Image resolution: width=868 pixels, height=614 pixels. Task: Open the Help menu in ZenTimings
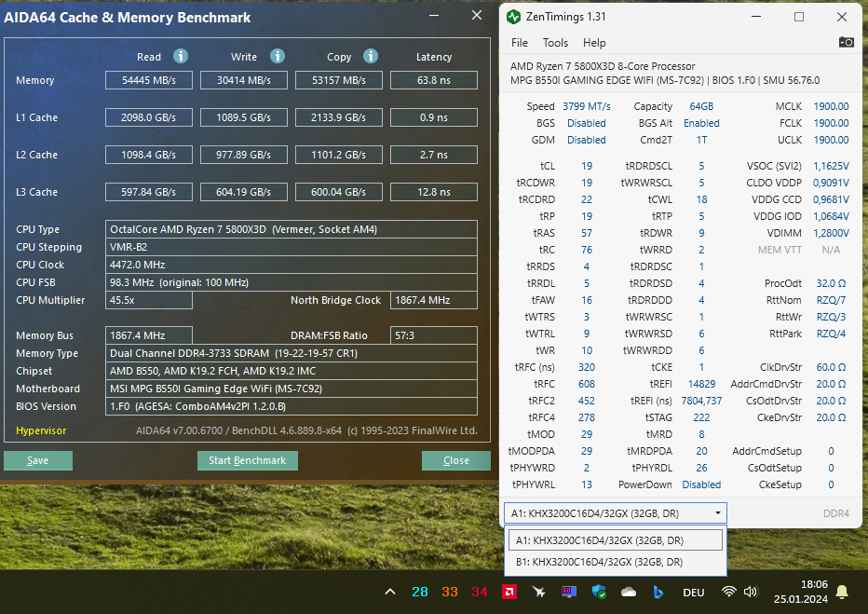[594, 43]
